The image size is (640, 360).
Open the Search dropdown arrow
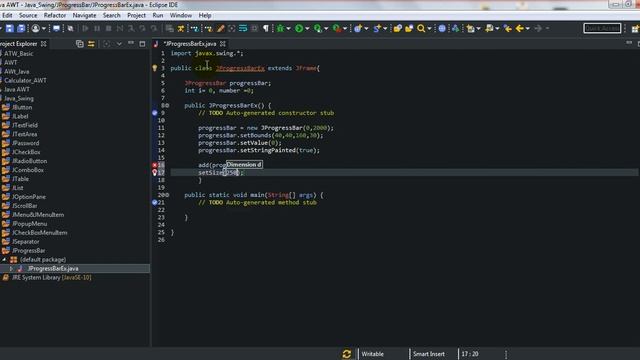[x=429, y=29]
